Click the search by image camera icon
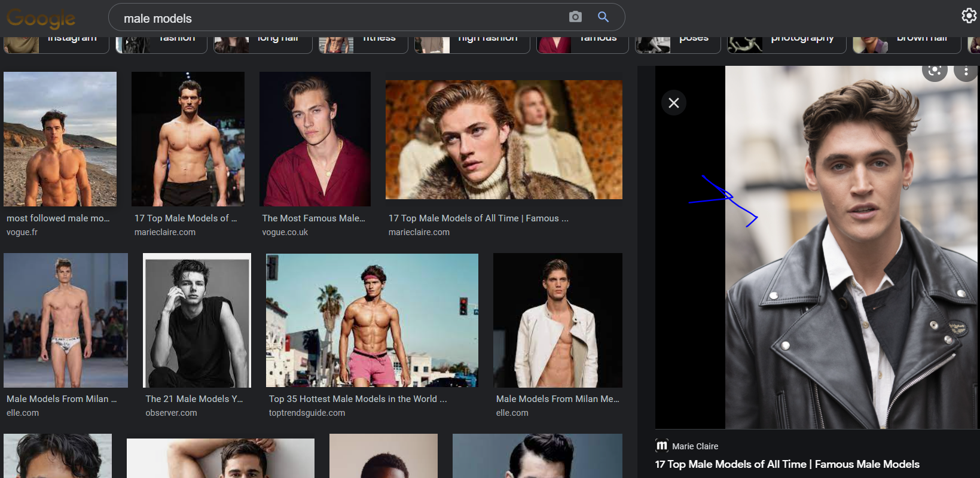The height and width of the screenshot is (478, 980). (575, 17)
